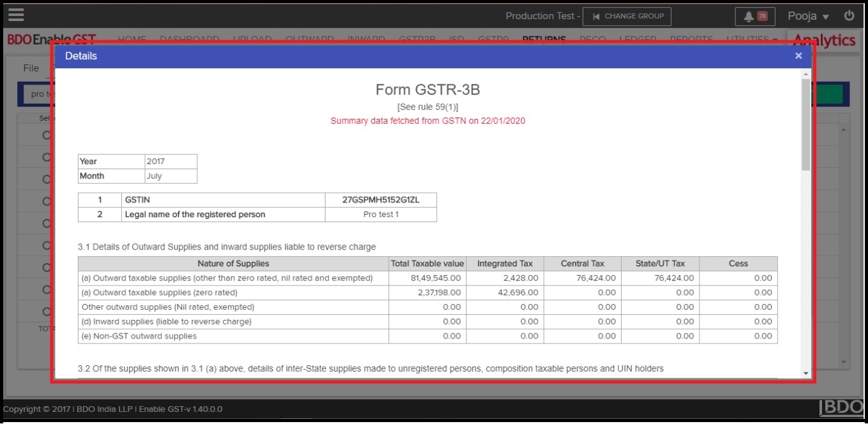Expand the UTILITIES dropdown menu

click(752, 40)
